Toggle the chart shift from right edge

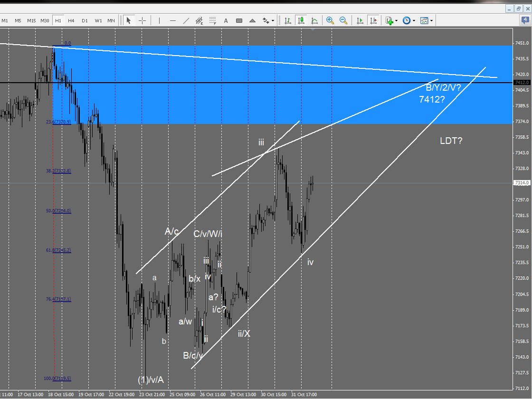click(x=373, y=20)
